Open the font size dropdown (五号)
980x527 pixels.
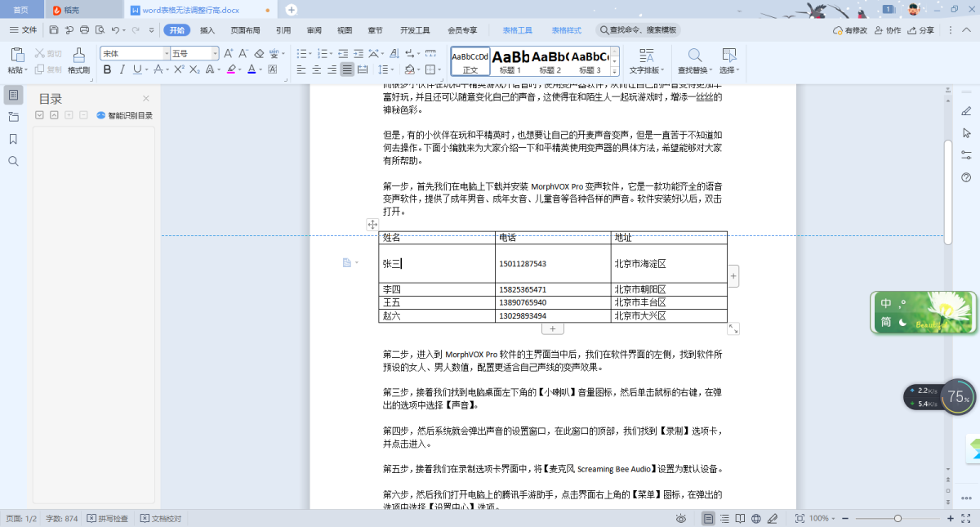pyautogui.click(x=216, y=53)
